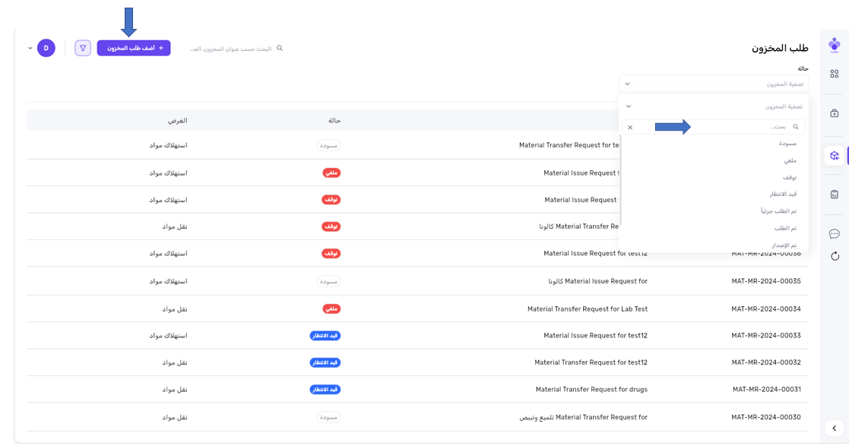Click the اضف طلب المخزون button

pos(134,48)
